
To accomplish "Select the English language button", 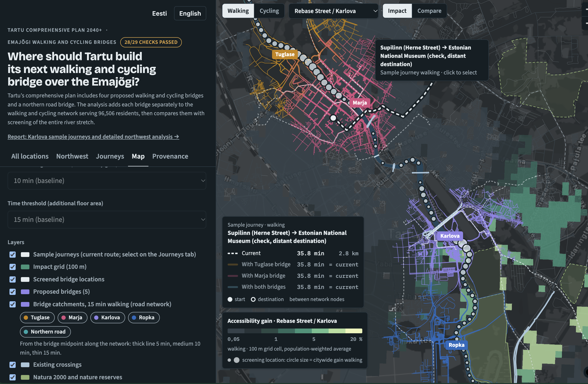I will tap(190, 13).
